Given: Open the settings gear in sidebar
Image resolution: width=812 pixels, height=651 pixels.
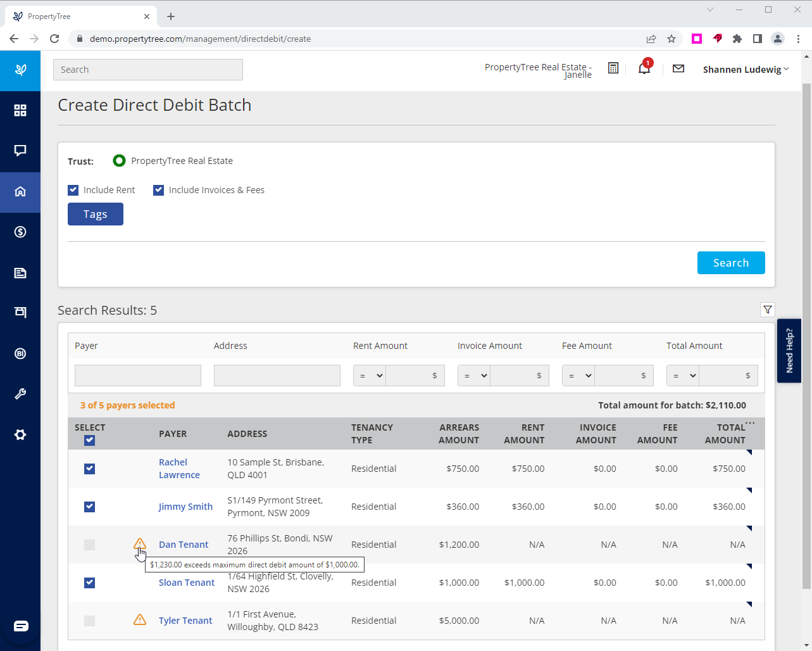Looking at the screenshot, I should coord(20,435).
